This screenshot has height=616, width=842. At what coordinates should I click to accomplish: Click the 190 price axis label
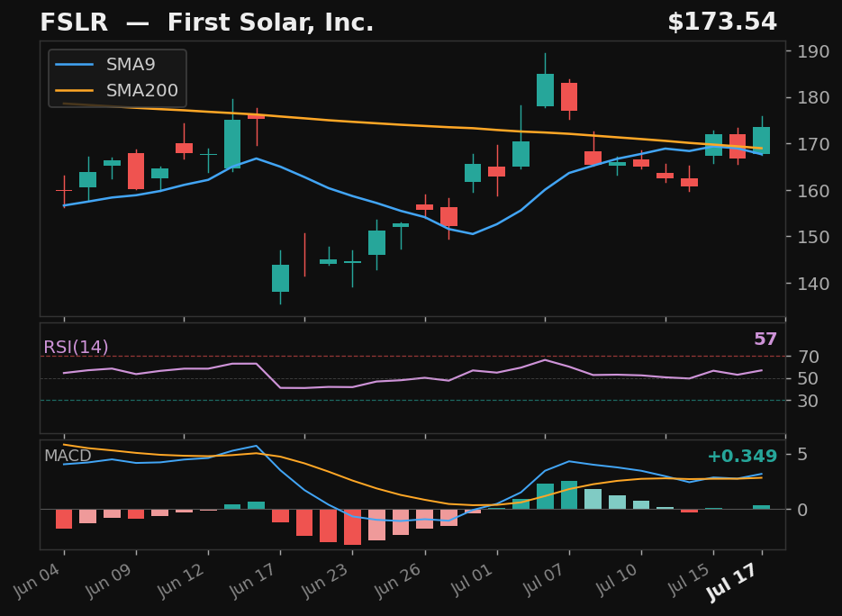pos(813,51)
